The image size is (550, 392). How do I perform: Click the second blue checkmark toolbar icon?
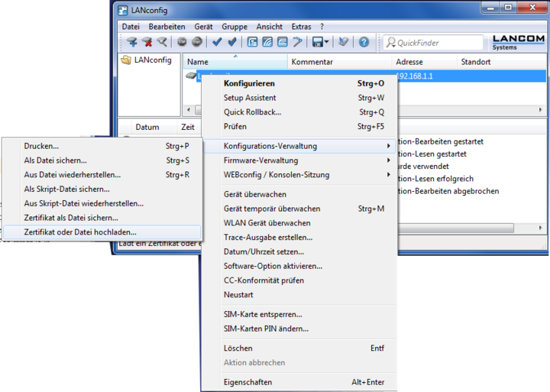(x=232, y=42)
